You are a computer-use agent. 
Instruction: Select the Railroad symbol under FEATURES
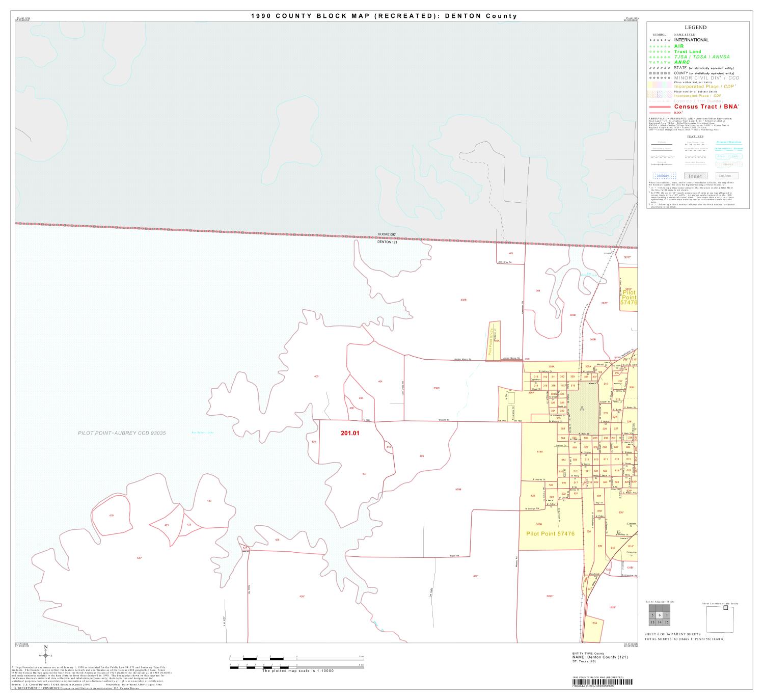pyautogui.click(x=661, y=165)
